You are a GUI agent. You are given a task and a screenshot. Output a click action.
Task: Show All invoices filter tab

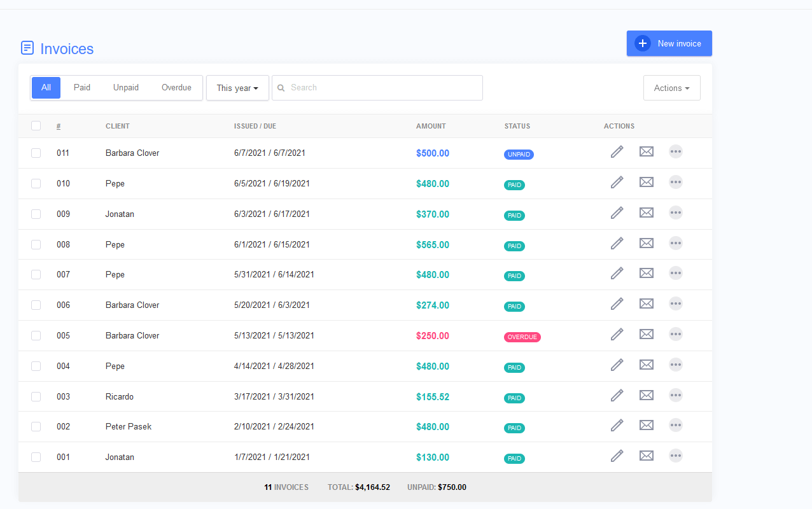click(x=46, y=88)
